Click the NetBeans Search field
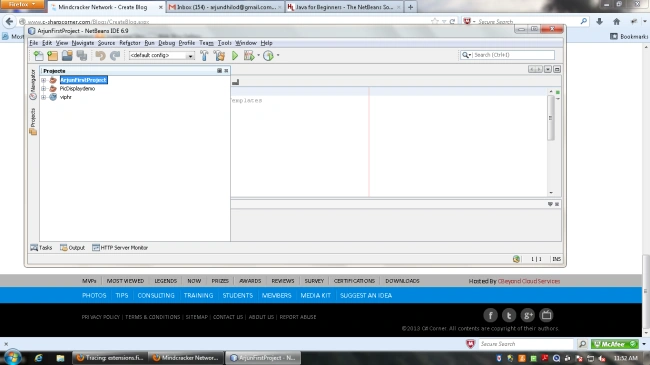The height and width of the screenshot is (365, 650). click(513, 55)
